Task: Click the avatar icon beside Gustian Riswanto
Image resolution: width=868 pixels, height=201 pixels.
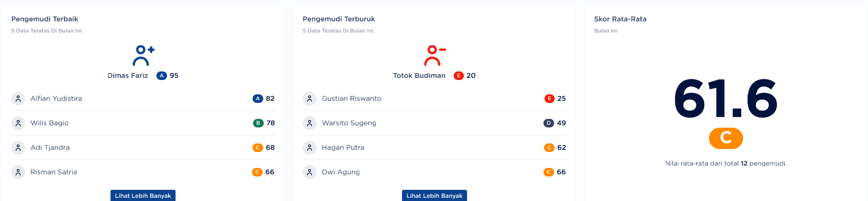Action: click(310, 99)
